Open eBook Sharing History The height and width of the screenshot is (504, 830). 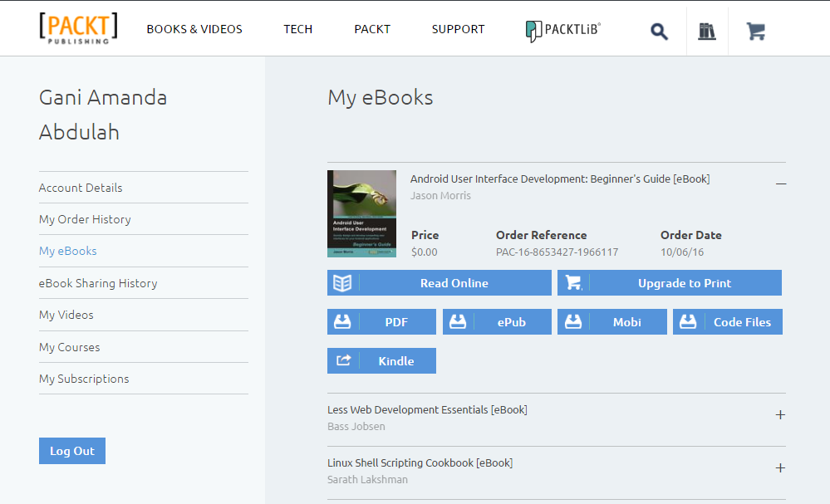click(x=98, y=283)
